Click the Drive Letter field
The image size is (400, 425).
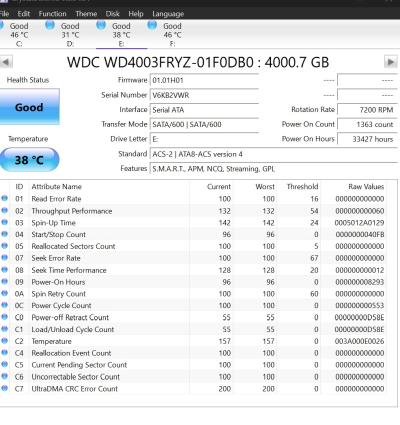click(204, 139)
